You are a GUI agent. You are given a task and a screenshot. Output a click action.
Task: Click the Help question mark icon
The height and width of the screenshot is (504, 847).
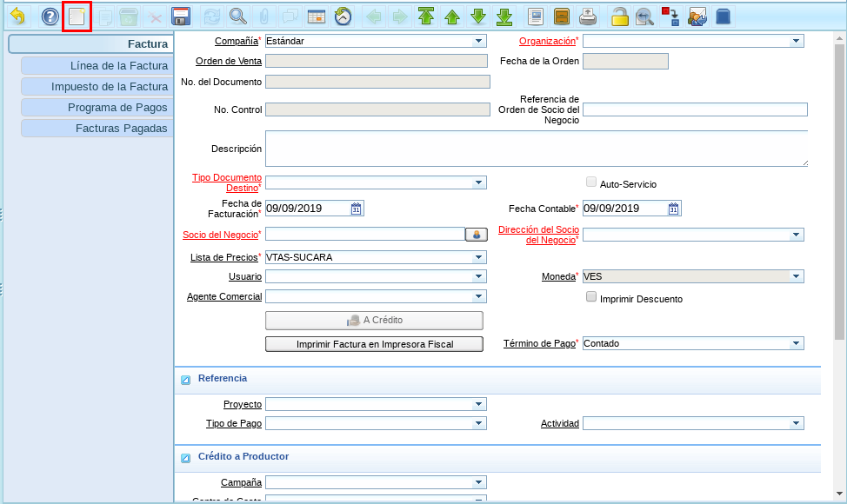tap(50, 17)
